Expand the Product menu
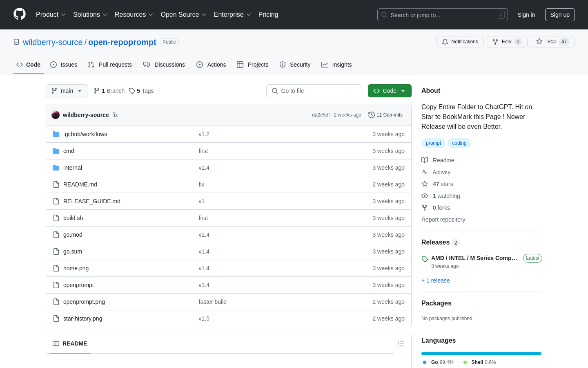588x368 pixels. [51, 14]
